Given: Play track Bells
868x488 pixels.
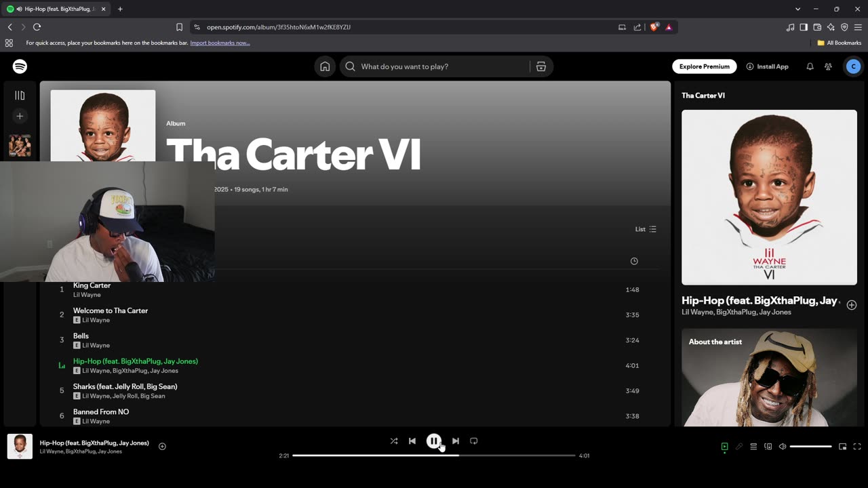Looking at the screenshot, I should coord(81,335).
